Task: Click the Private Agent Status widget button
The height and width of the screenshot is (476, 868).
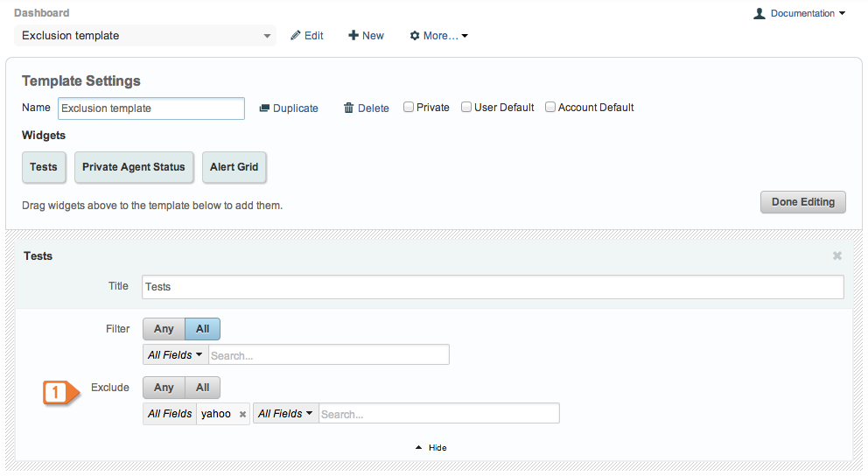Action: tap(134, 167)
